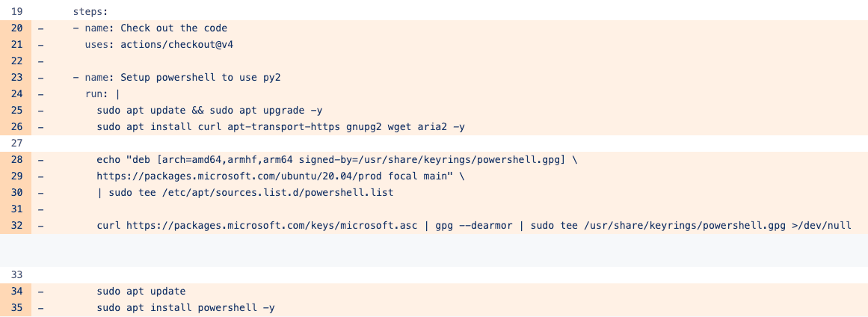The height and width of the screenshot is (317, 868).
Task: Click the deletion minus marker on line 34
Action: click(40, 291)
